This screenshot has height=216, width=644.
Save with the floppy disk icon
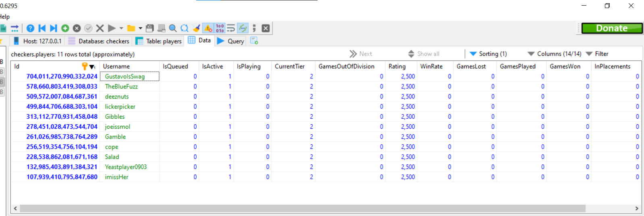tap(150, 28)
